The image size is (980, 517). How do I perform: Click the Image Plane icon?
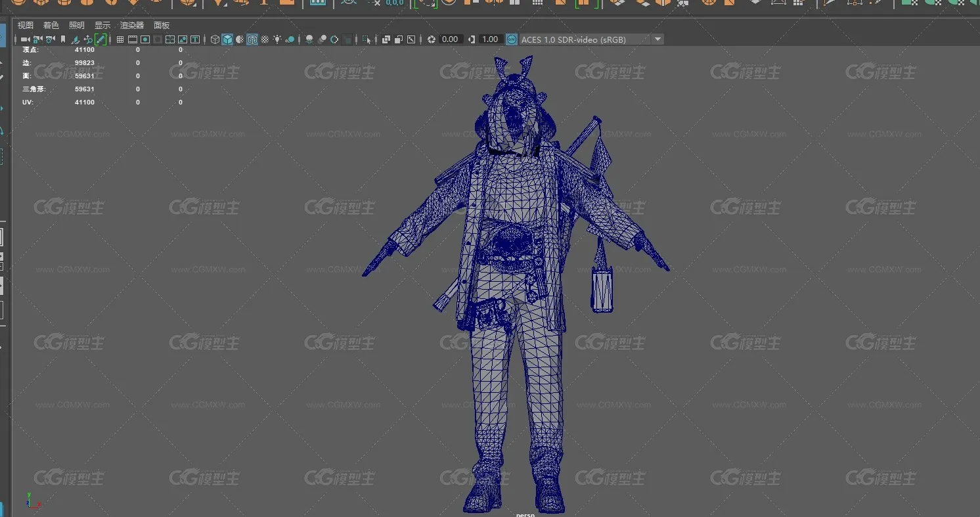[x=76, y=39]
